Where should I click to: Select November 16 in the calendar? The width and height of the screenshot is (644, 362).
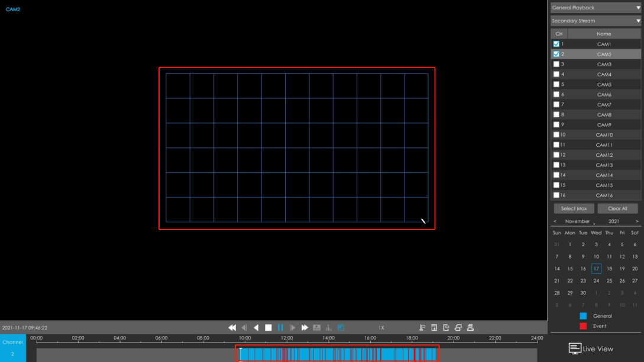coord(583,269)
